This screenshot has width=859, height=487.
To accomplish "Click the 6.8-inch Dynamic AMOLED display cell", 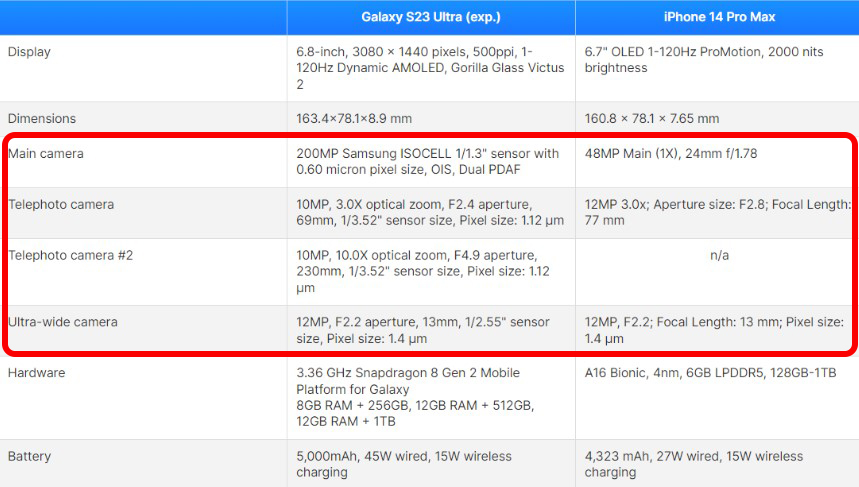I will pos(431,68).
